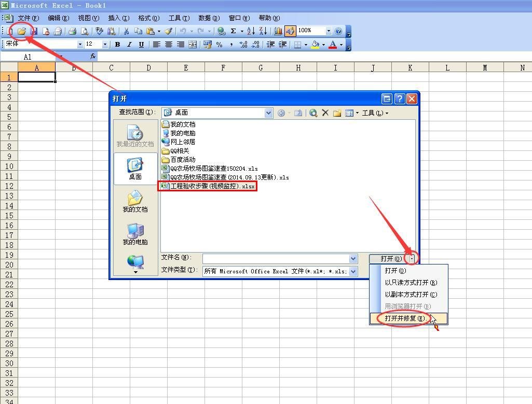Viewport: 532px width, 404px height.
Task: Select 打开并修复 from the open menu
Action: tap(404, 318)
